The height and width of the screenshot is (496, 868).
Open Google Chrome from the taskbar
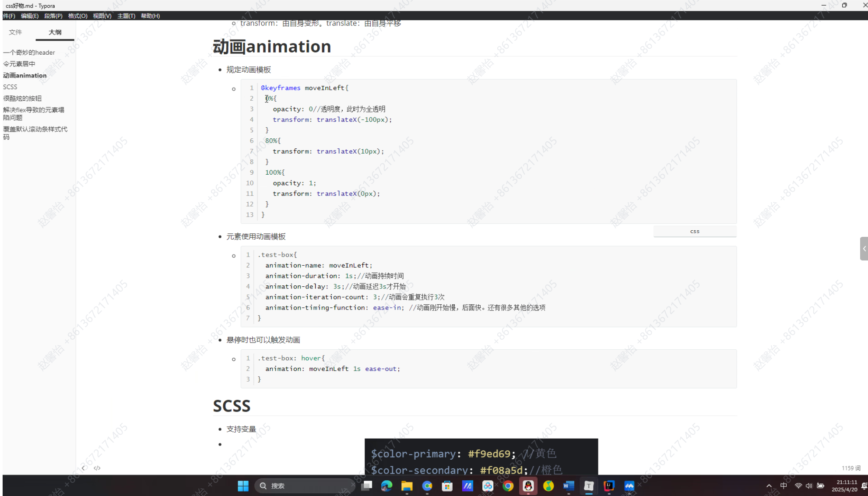coord(508,485)
